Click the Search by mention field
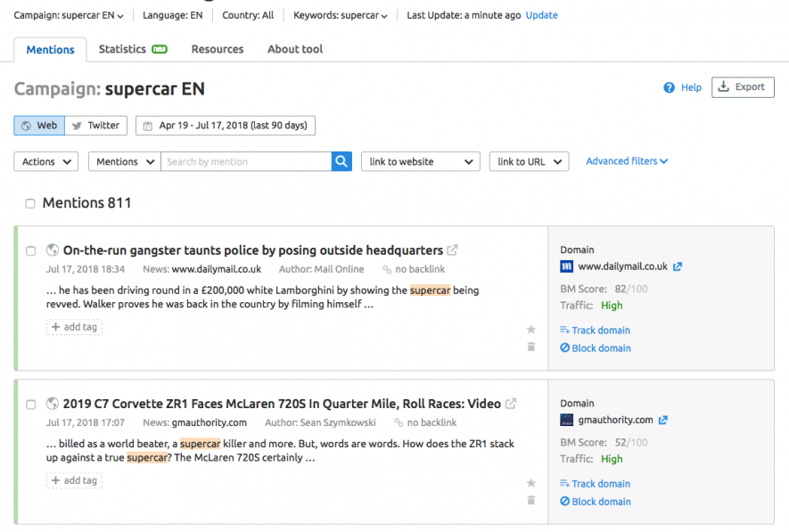 coord(246,161)
